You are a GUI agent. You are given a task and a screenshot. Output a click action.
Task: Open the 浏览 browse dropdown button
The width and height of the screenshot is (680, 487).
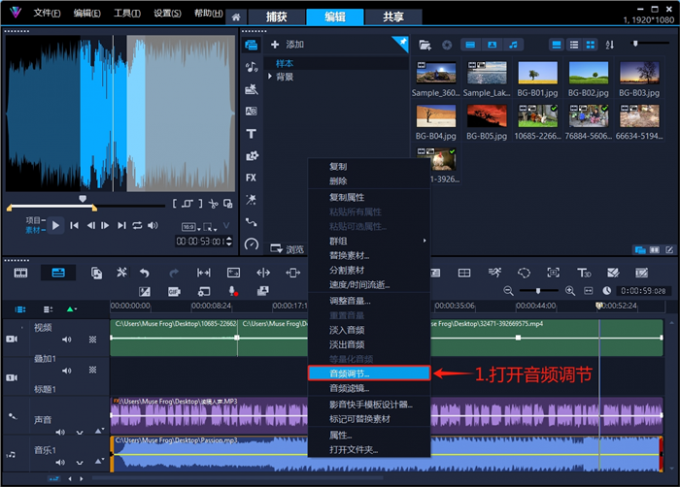[287, 249]
